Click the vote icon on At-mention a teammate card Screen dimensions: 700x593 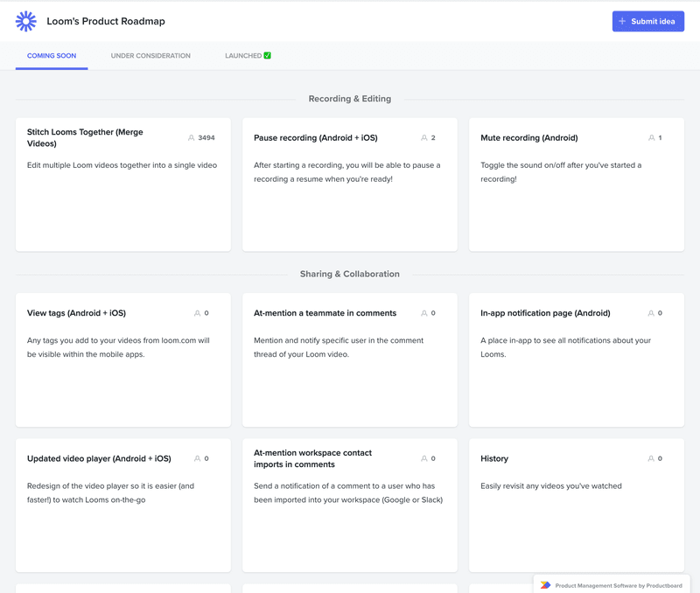(424, 313)
